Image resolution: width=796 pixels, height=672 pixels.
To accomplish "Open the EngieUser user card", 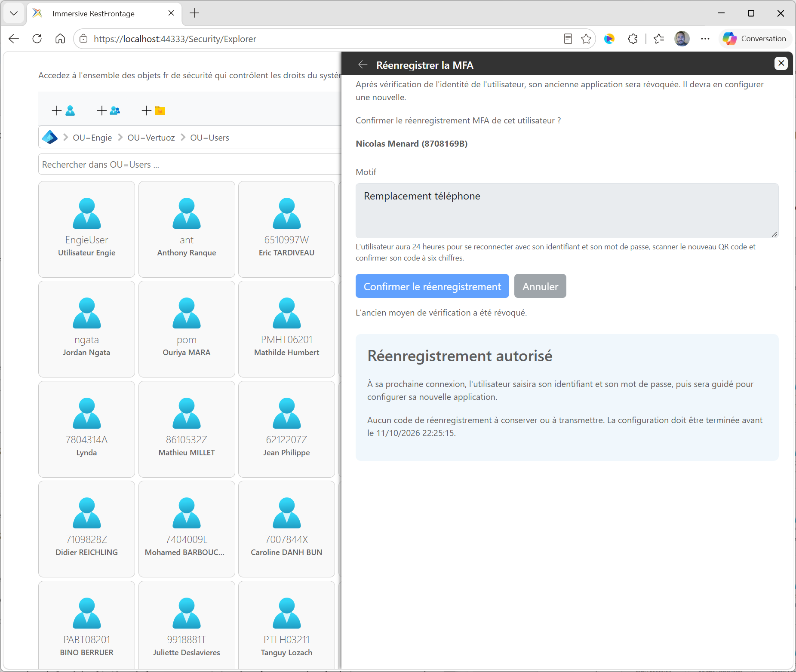I will (86, 229).
